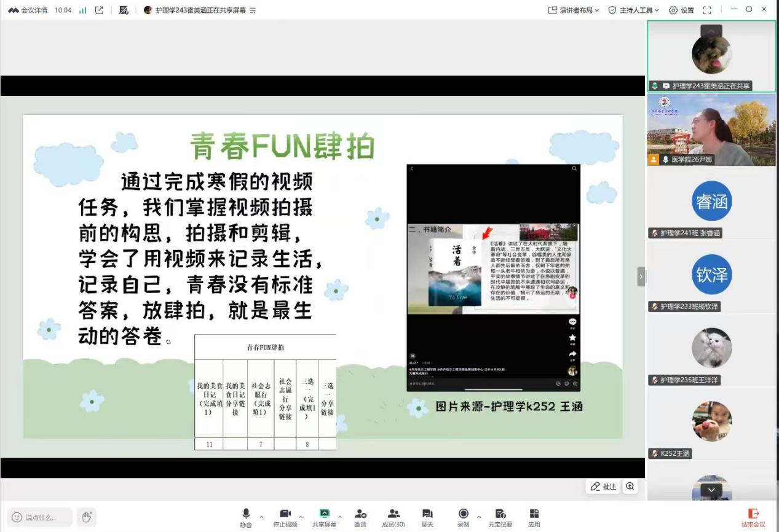Collapse the participant video side panel
779x532 pixels.
point(641,276)
